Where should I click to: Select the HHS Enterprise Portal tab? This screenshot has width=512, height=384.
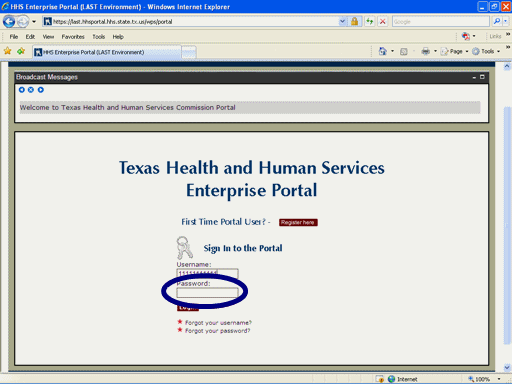pos(107,52)
